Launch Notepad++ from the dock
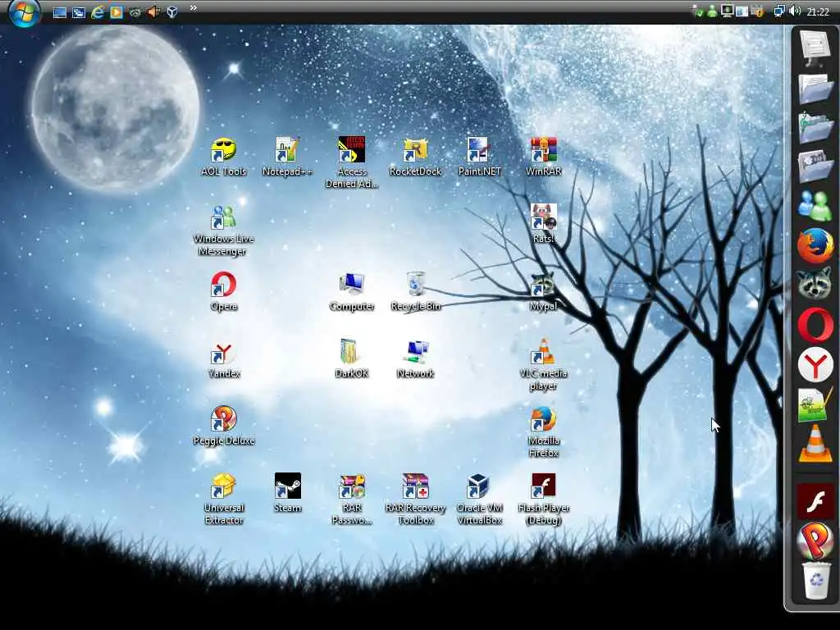Image resolution: width=840 pixels, height=630 pixels. click(x=815, y=404)
